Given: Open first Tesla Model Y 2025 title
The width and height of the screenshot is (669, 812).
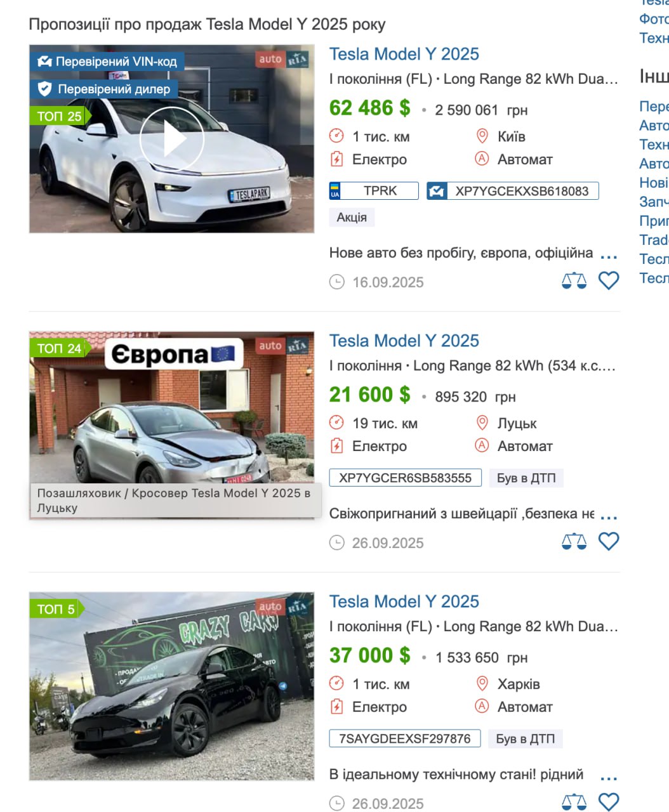Looking at the screenshot, I should (404, 54).
